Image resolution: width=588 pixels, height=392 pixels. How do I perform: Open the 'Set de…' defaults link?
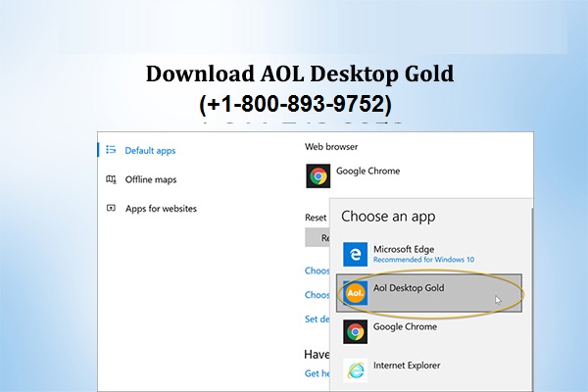(317, 318)
